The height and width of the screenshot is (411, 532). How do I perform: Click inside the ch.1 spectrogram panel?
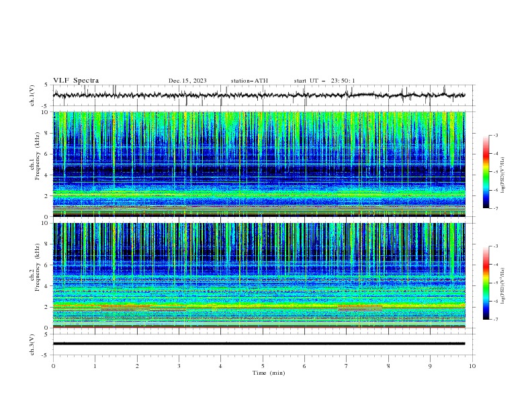[259, 164]
